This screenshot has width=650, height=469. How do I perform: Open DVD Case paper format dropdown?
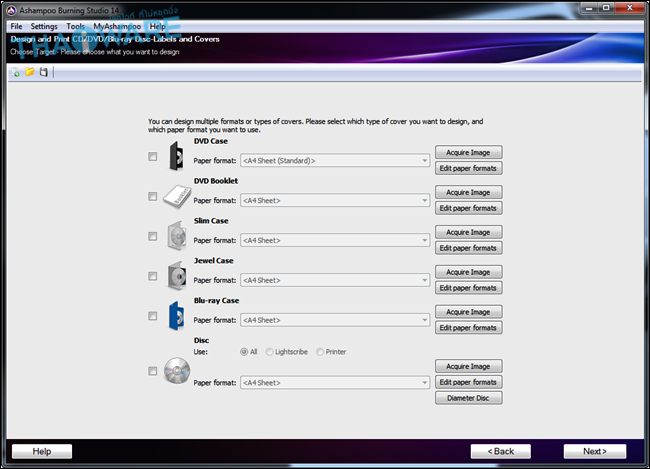click(x=335, y=160)
